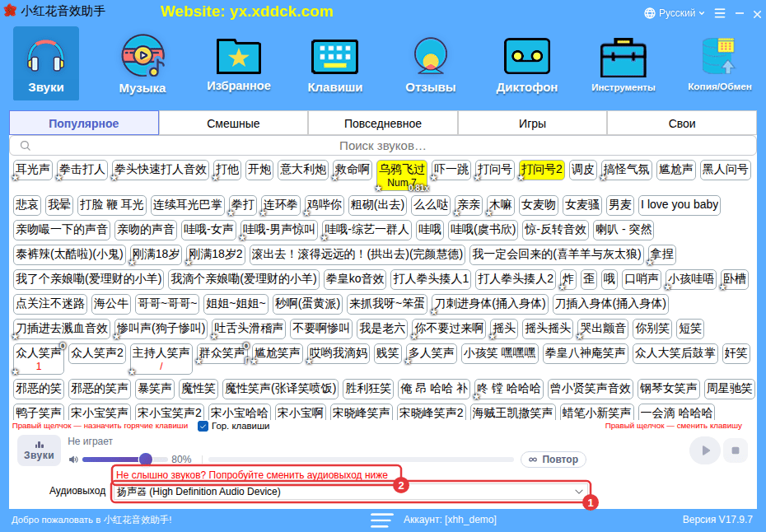
Task: Play the 黑人问号 sound
Action: [726, 170]
